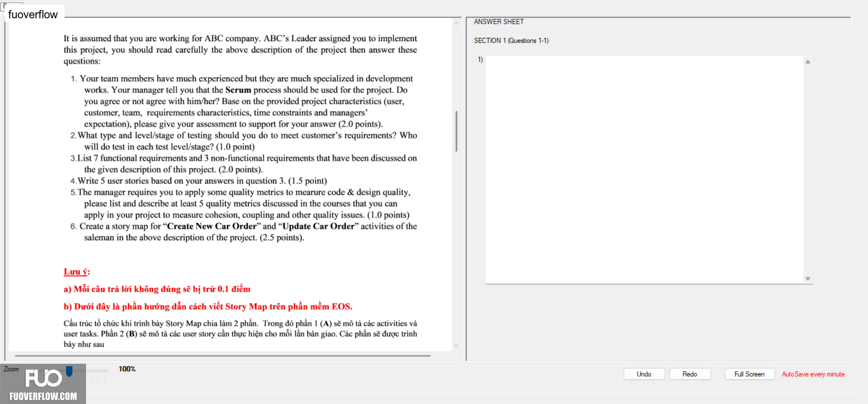Click the "1)" answer number label
Viewport: 868px width, 404px height.
[x=480, y=59]
